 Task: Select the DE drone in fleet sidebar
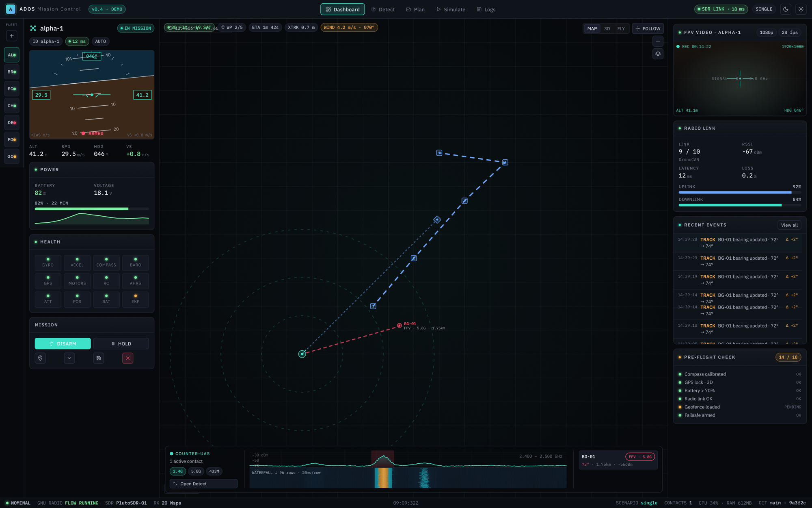(x=11, y=123)
